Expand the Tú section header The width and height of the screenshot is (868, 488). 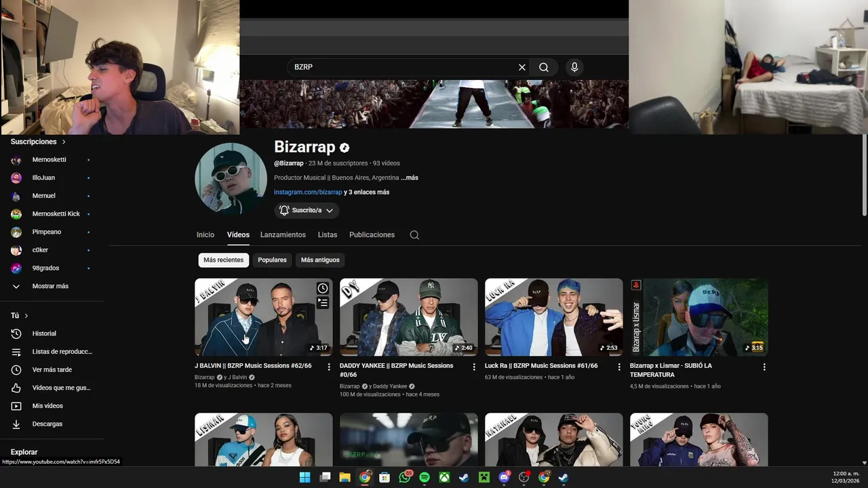19,316
